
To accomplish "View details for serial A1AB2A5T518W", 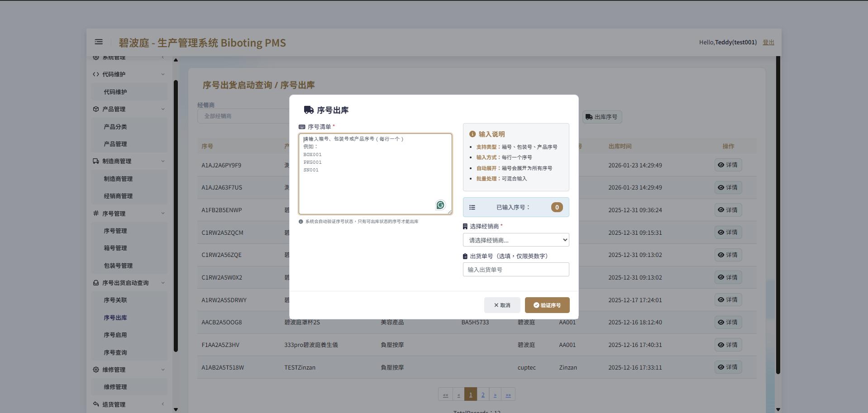I will click(728, 367).
